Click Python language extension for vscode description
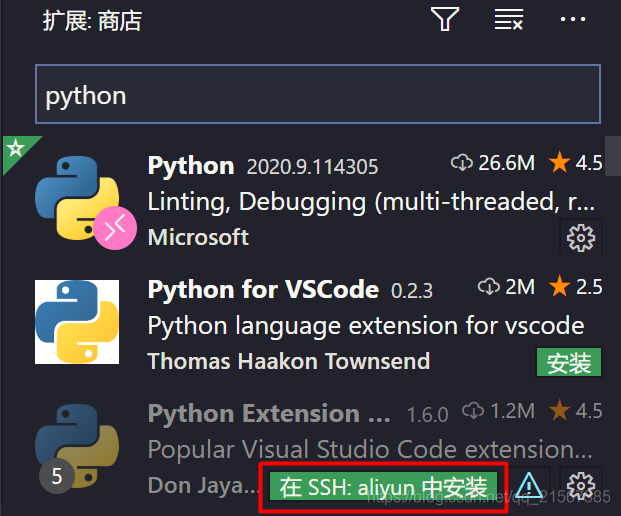621x516 pixels. pos(366,326)
